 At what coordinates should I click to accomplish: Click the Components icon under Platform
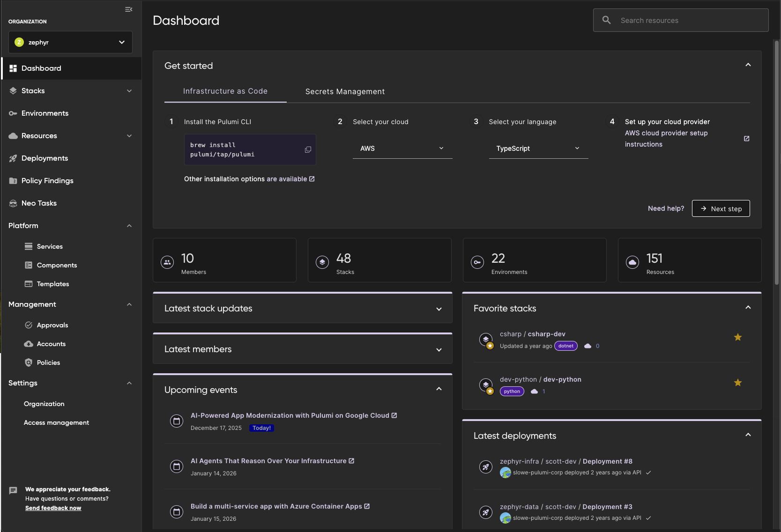pos(29,265)
